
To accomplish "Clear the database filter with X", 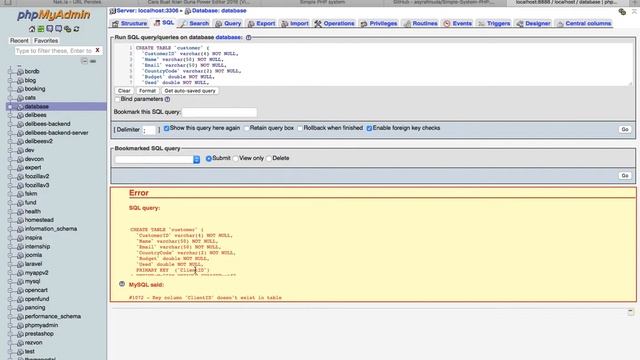I will coord(97,50).
